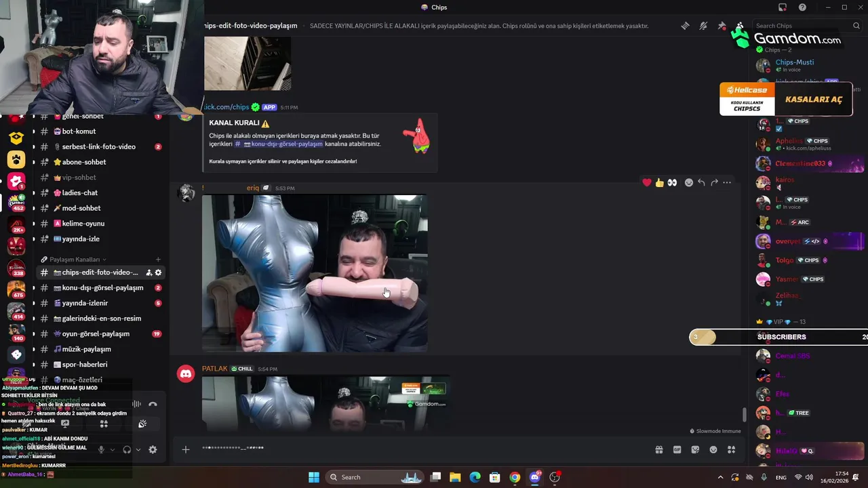The image size is (868, 488).
Task: Open File Explorer from the taskbar
Action: coord(455,477)
